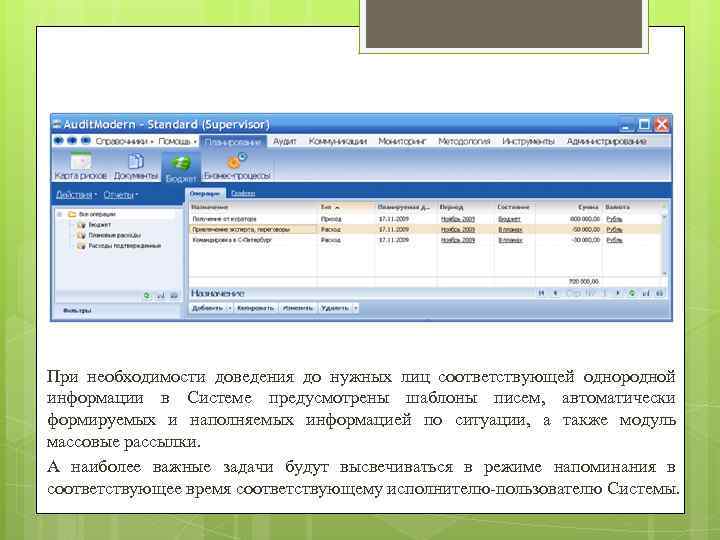Open the arrow next to Добавить button
The height and width of the screenshot is (540, 720).
(x=230, y=308)
